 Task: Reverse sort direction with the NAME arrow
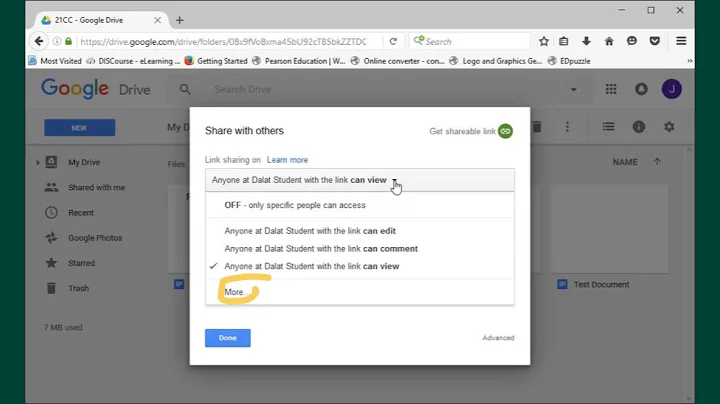[657, 162]
